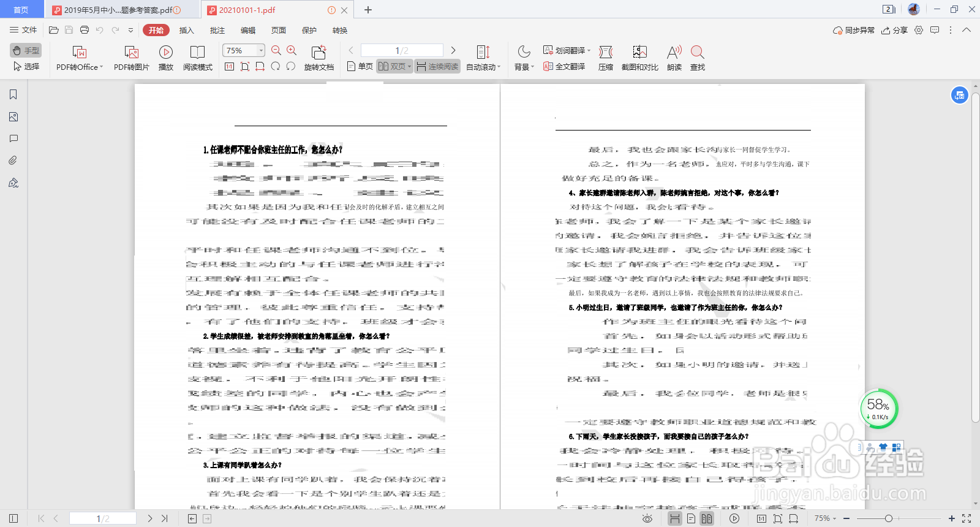
Task: Jump to last page in status bar
Action: [x=164, y=518]
